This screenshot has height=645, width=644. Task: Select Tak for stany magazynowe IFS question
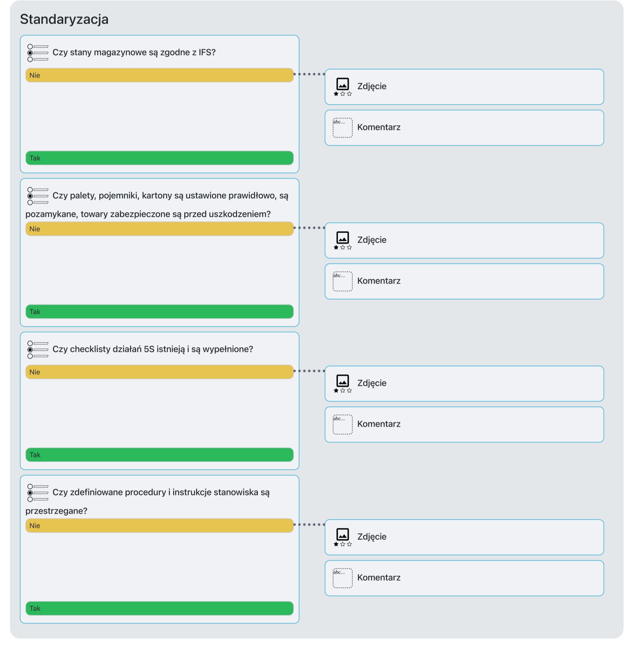[159, 158]
